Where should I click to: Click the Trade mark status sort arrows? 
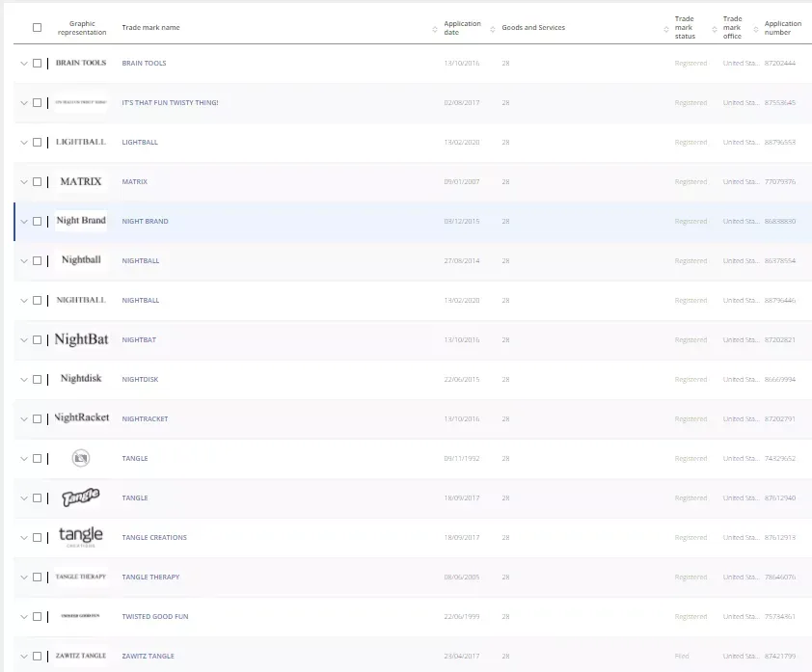pyautogui.click(x=714, y=28)
